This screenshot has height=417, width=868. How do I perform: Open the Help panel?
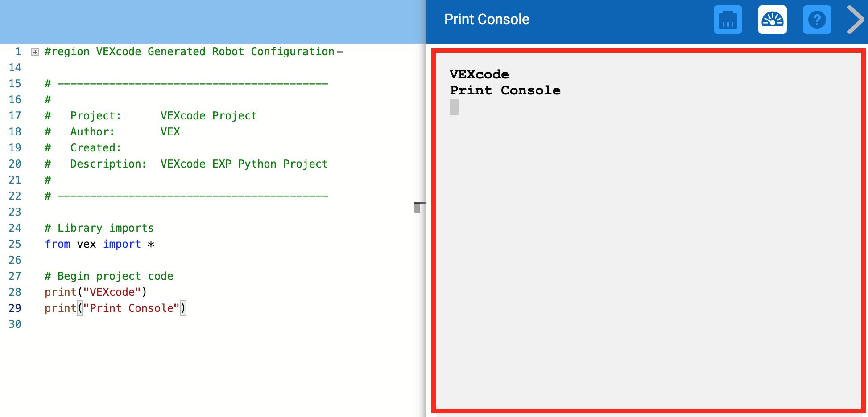click(817, 20)
